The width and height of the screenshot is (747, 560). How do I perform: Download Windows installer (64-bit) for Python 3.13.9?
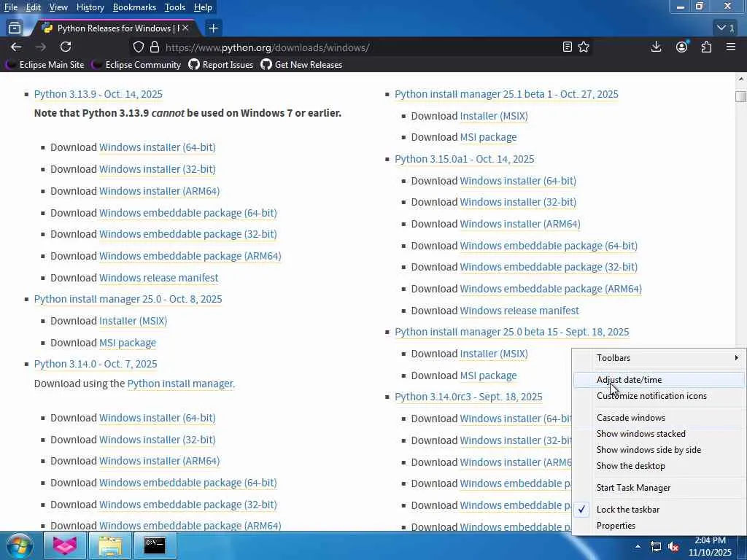pyautogui.click(x=158, y=147)
